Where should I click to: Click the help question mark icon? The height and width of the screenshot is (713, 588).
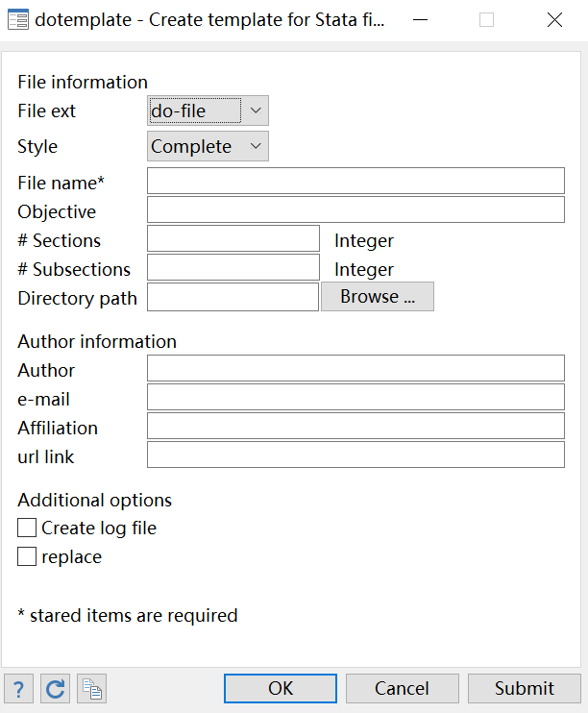click(x=19, y=688)
